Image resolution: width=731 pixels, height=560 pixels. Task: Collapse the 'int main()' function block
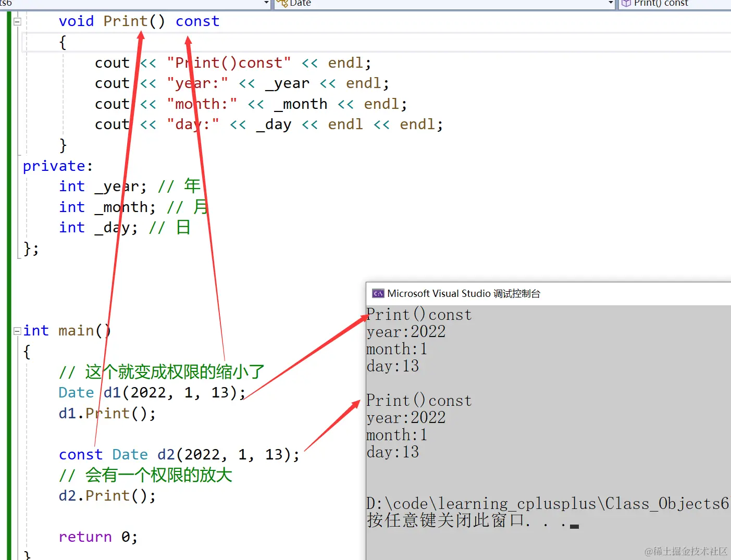[x=17, y=331]
